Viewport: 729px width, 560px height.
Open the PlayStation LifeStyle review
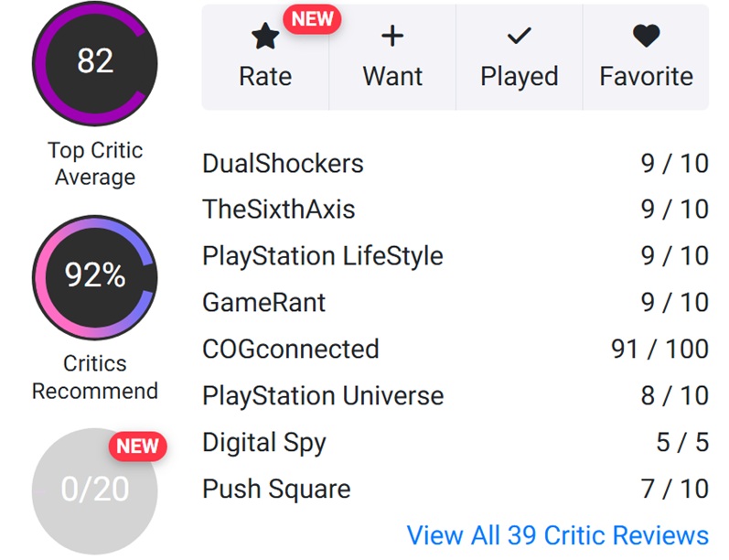(x=456, y=256)
